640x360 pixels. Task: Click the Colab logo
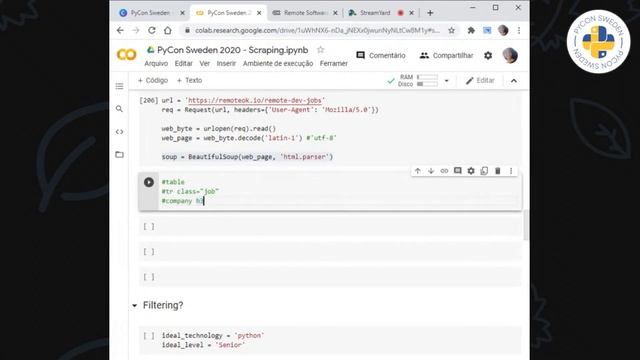click(x=126, y=55)
